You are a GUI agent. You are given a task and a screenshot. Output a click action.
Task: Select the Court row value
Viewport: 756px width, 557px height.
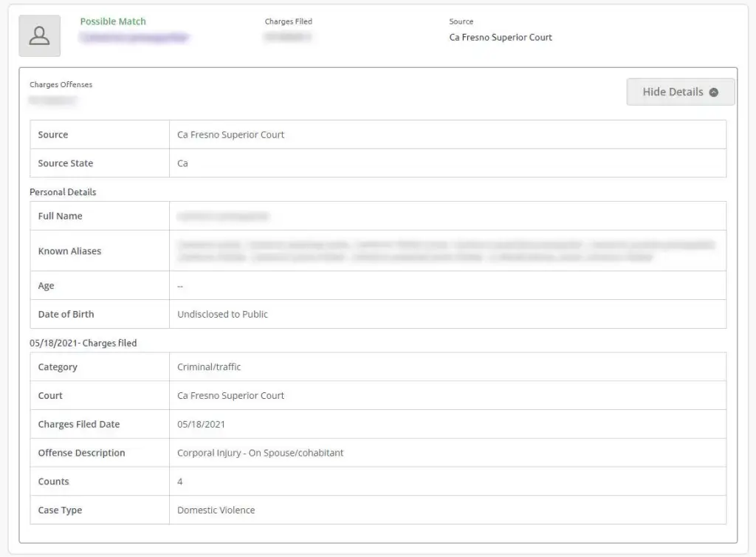230,396
